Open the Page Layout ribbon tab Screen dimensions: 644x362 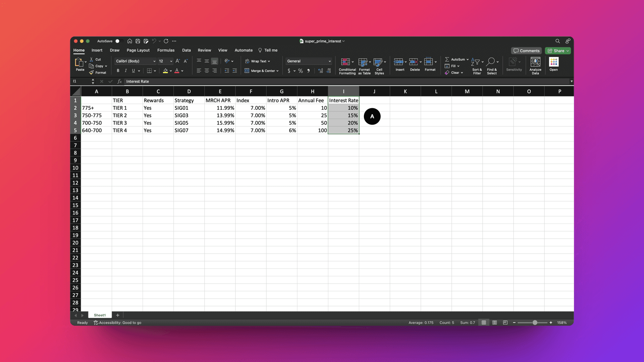pyautogui.click(x=138, y=50)
